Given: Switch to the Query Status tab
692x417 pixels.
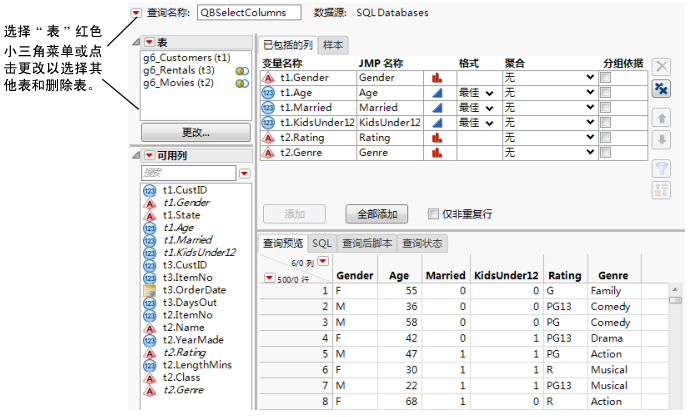Looking at the screenshot, I should 422,244.
